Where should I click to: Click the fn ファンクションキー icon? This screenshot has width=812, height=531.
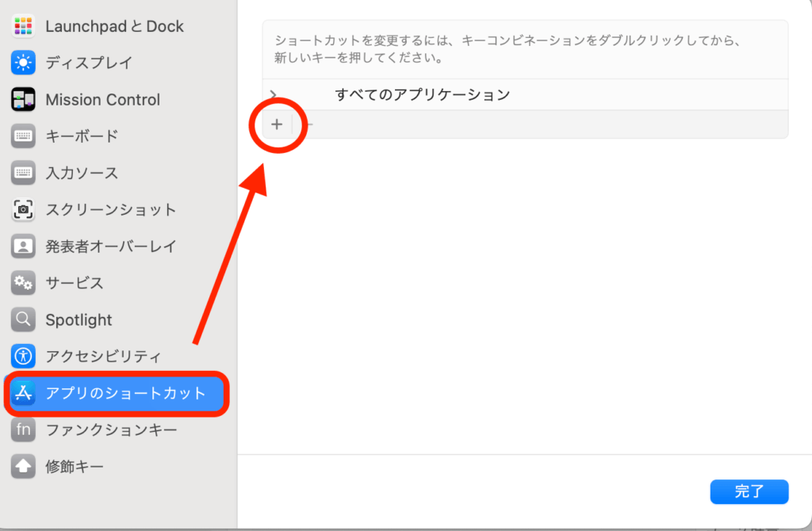[23, 430]
